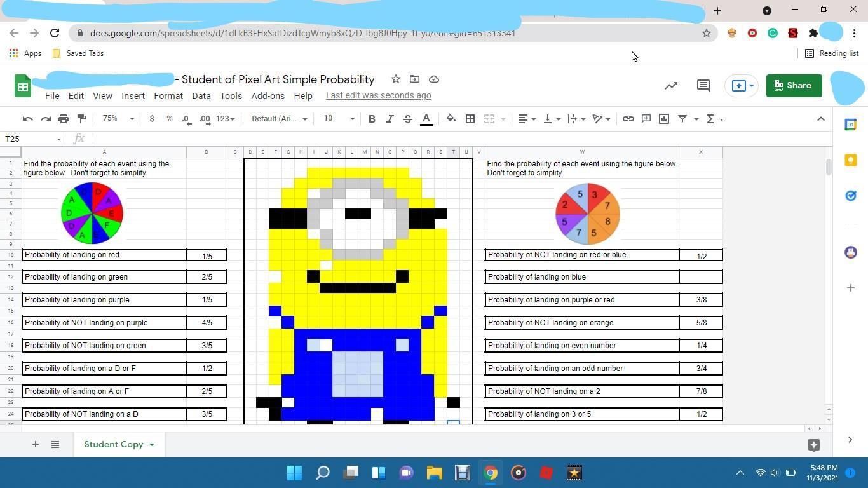
Task: Open the Tools menu
Action: click(x=231, y=96)
